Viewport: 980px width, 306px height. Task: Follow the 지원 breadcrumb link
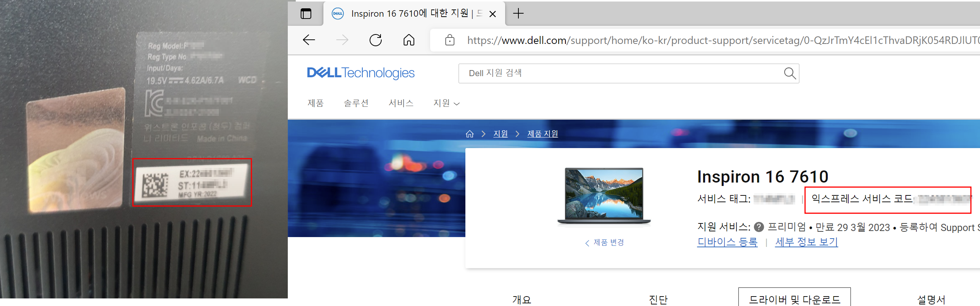(x=500, y=134)
